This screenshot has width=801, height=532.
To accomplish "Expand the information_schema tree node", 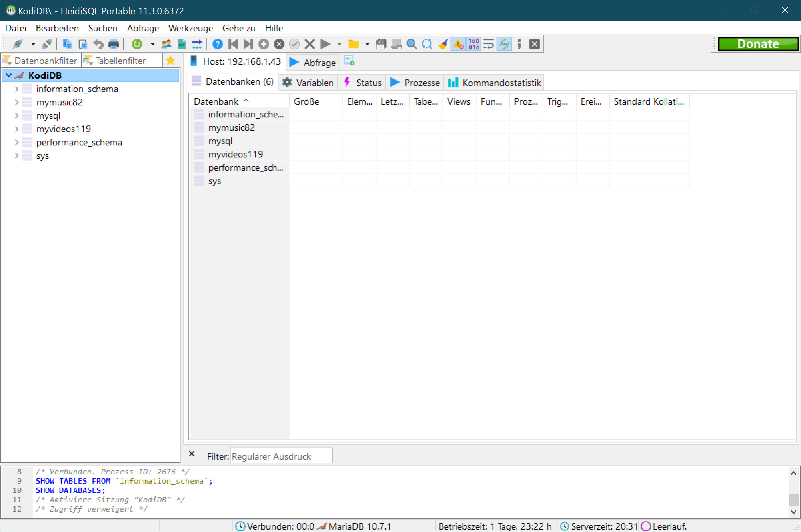I will [x=16, y=89].
